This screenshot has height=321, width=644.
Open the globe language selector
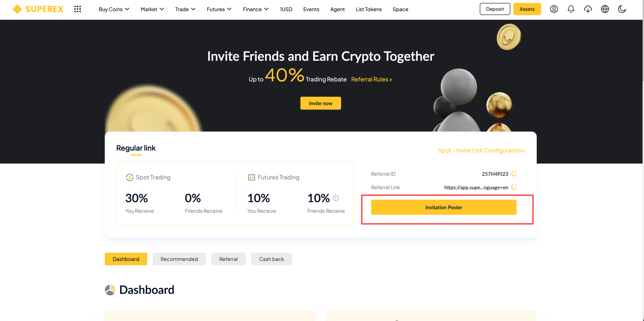pyautogui.click(x=605, y=9)
